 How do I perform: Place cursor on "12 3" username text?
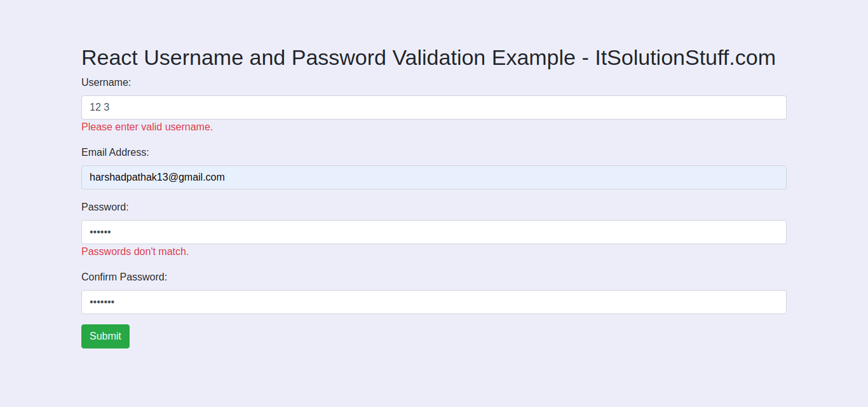coord(99,107)
